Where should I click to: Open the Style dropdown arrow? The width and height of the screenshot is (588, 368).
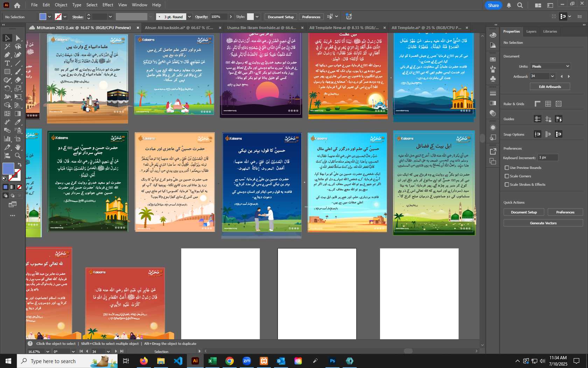pos(257,17)
